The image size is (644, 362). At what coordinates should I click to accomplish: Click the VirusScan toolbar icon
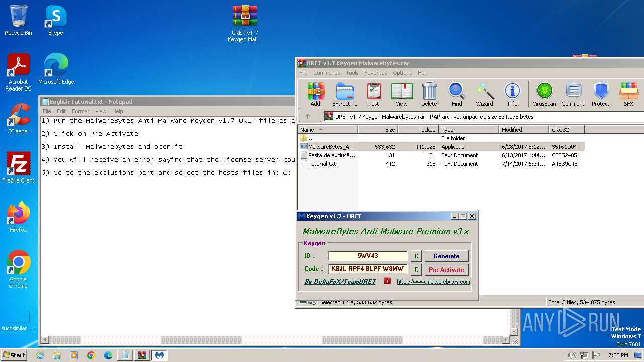pyautogui.click(x=544, y=95)
